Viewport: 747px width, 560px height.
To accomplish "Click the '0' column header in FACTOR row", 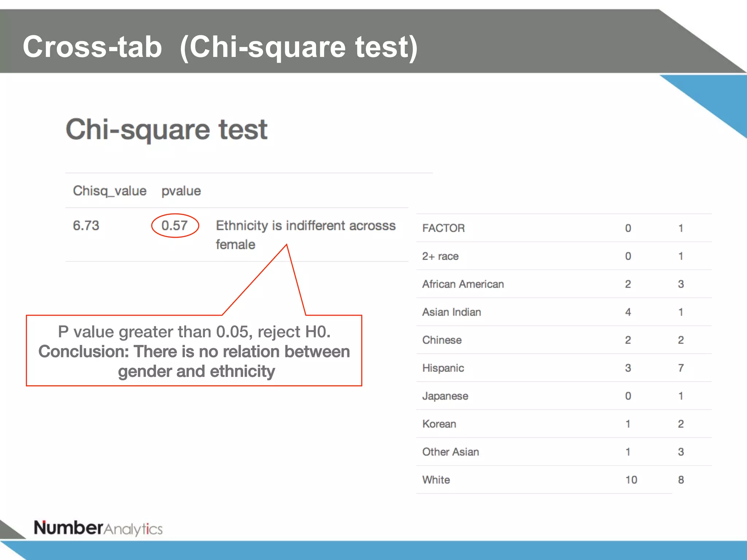I will [x=628, y=228].
